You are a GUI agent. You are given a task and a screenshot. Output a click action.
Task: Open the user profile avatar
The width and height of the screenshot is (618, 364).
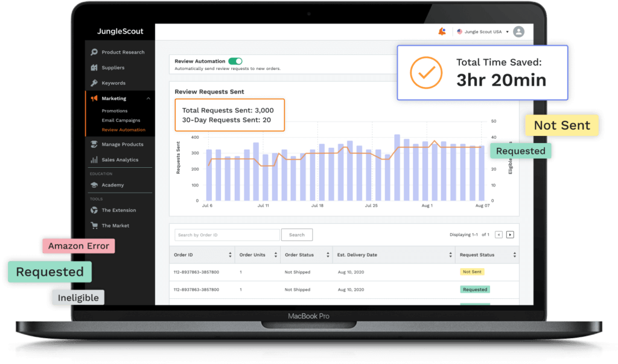tap(518, 31)
